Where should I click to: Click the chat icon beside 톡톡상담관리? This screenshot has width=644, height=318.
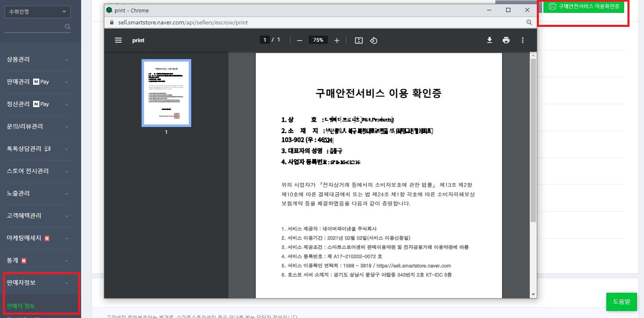pyautogui.click(x=48, y=149)
